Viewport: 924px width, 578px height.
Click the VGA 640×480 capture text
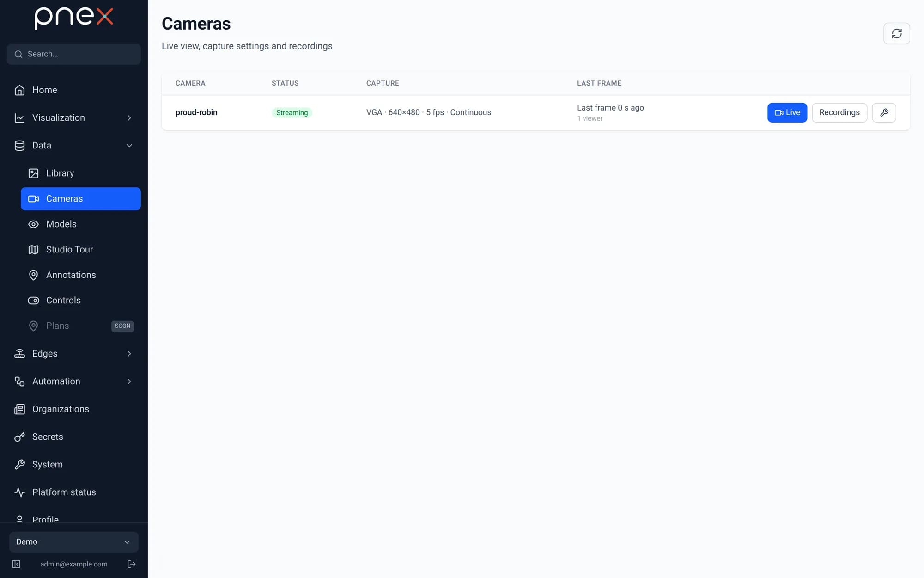coord(429,112)
